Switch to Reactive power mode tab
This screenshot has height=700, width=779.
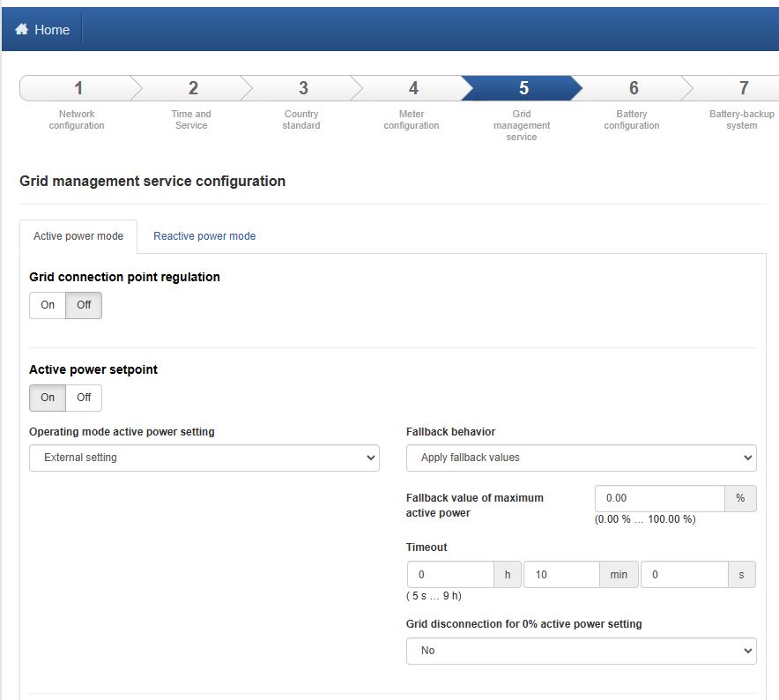coord(204,236)
